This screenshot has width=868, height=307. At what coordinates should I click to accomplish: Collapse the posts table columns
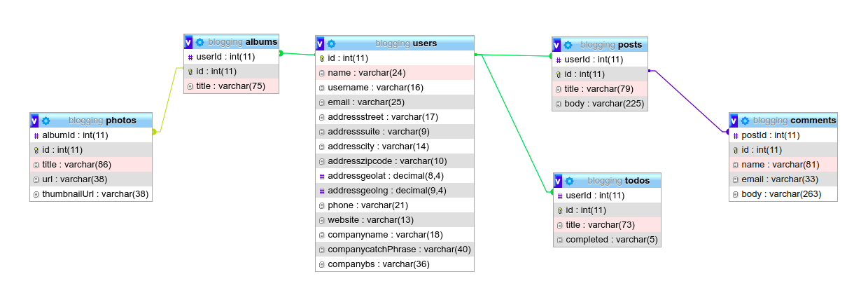coord(557,45)
